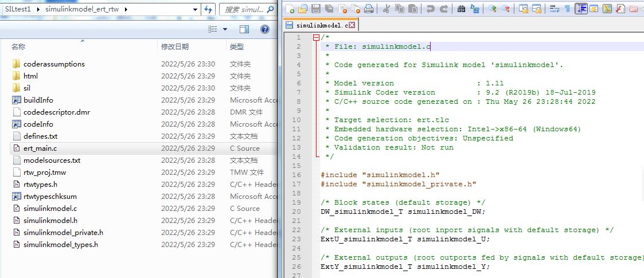Open user defined language dialog
This screenshot has height=278, width=644.
[x=594, y=8]
